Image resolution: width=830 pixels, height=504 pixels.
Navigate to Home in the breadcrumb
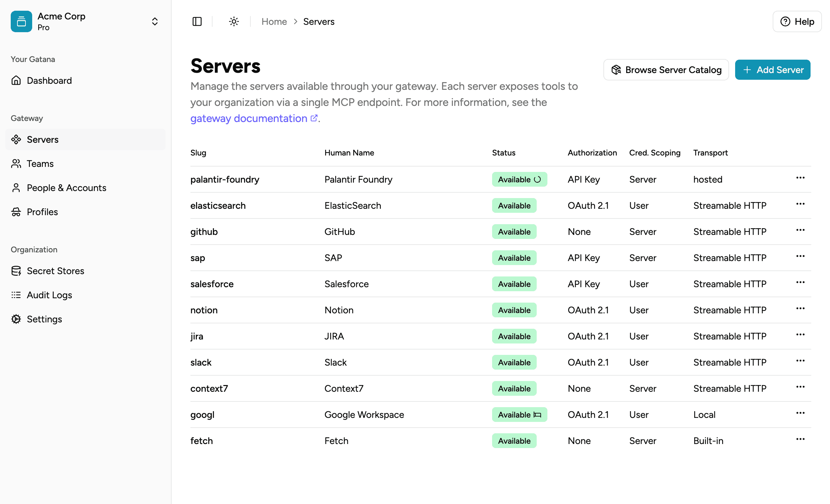pyautogui.click(x=274, y=21)
